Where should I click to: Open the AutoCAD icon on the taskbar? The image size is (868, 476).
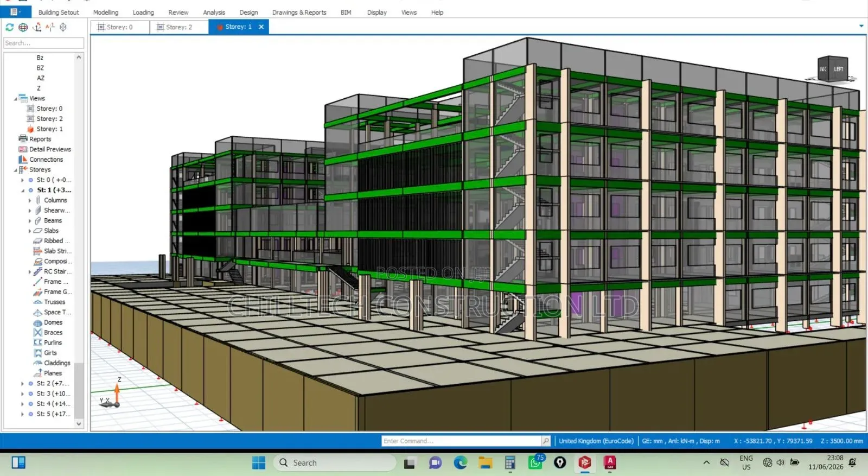(610, 463)
